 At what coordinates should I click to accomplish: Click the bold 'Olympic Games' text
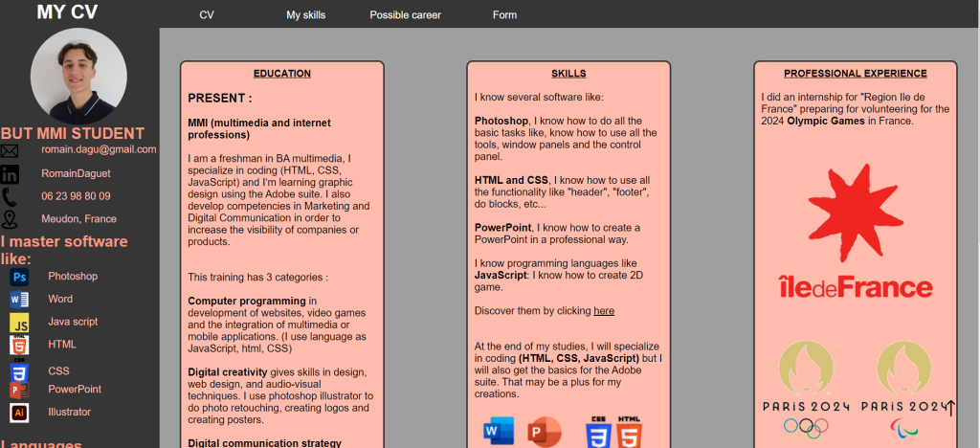pos(826,121)
